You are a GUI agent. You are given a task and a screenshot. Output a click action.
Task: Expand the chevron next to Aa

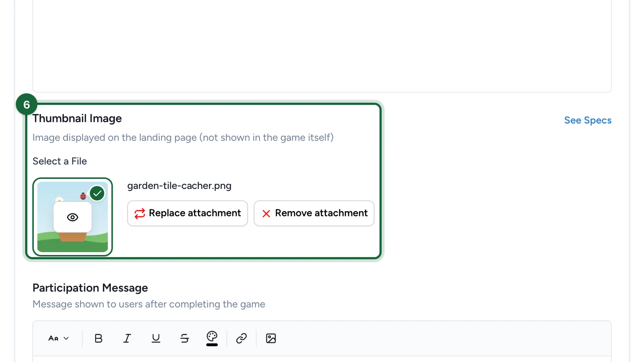66,338
